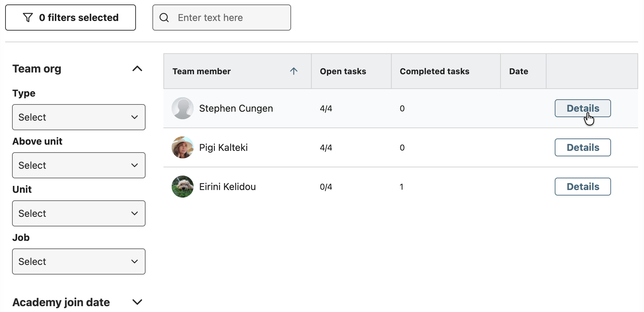Open the 0 filters selected button

(70, 18)
